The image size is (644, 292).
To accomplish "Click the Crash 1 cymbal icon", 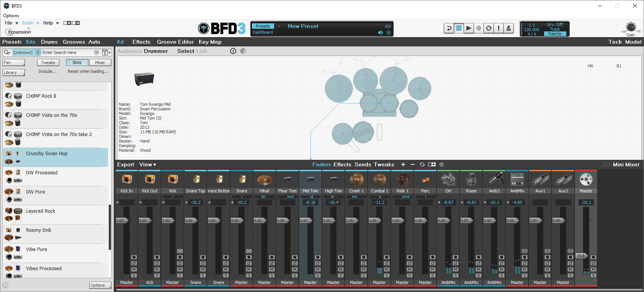I will pos(356,179).
